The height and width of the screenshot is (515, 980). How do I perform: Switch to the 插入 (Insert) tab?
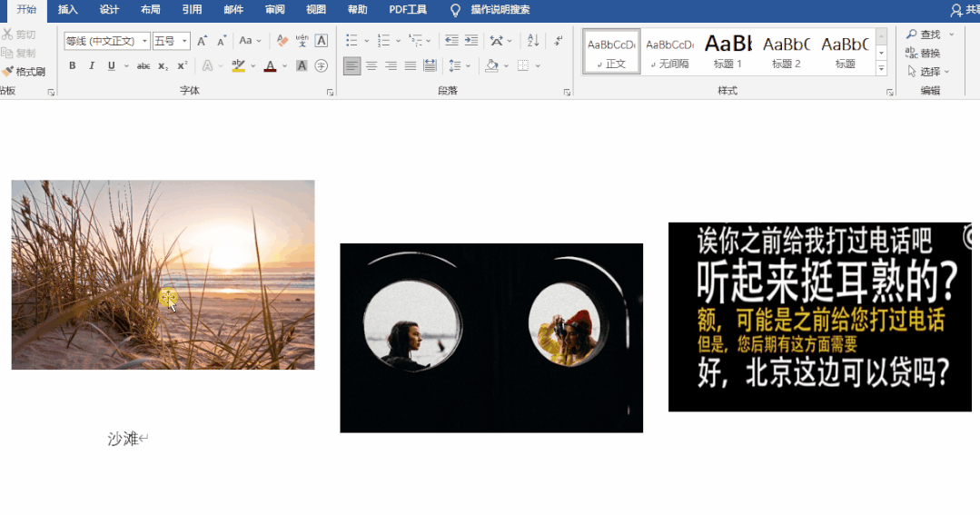click(68, 10)
